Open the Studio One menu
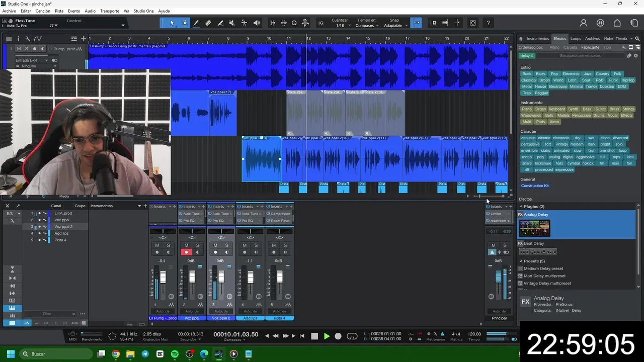Screen dimensions: 644x362 coord(143,11)
